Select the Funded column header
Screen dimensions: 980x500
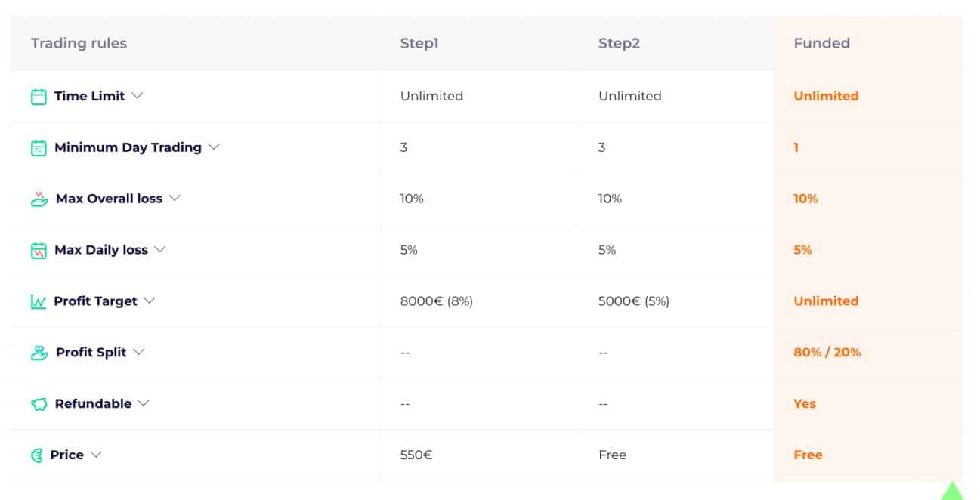click(x=821, y=43)
